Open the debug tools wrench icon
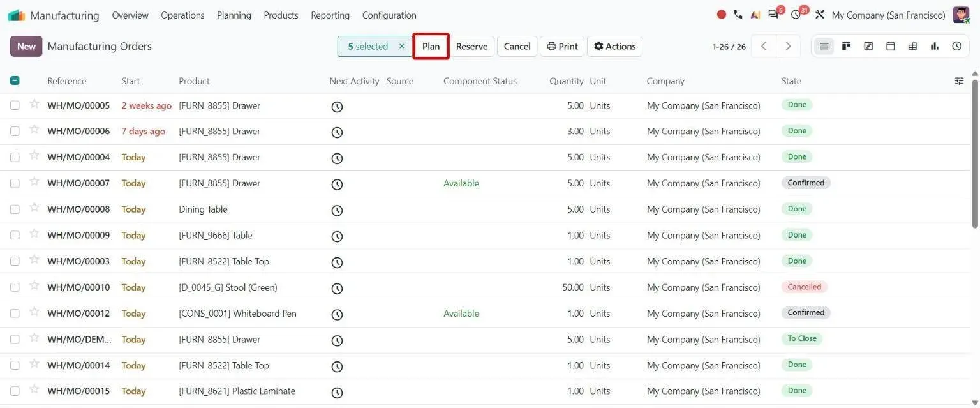This screenshot has height=408, width=980. (820, 15)
